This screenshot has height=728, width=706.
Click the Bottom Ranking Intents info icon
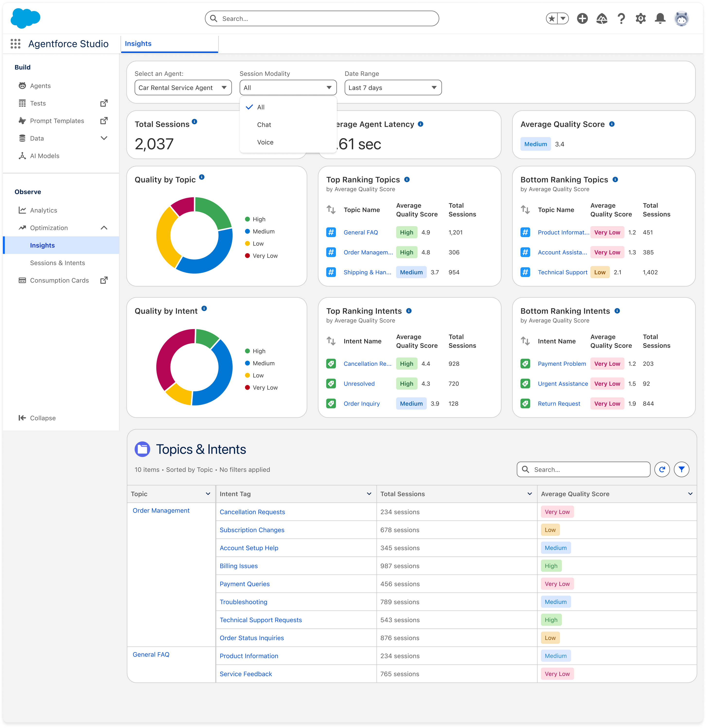pyautogui.click(x=617, y=311)
